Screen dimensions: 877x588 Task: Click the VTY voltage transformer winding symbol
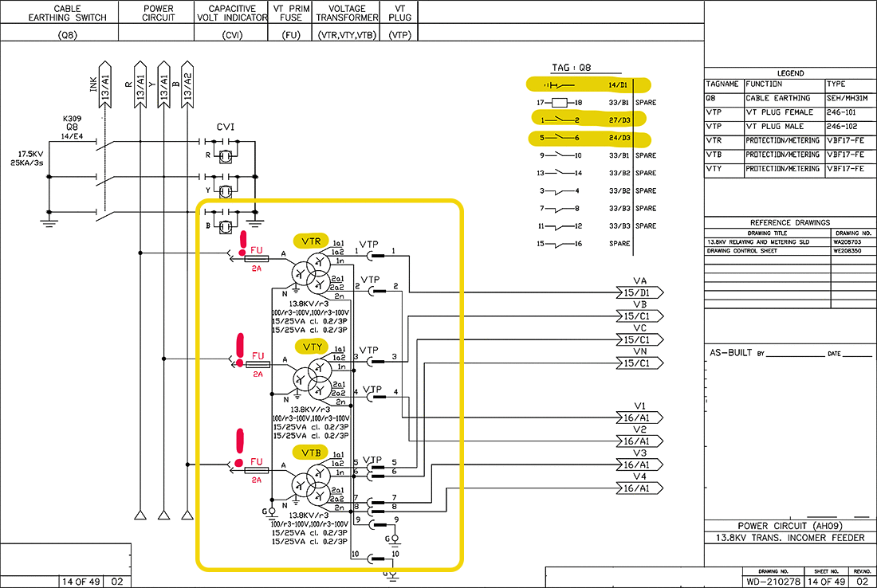312,378
